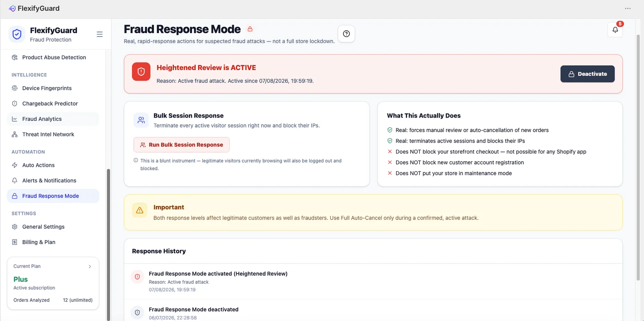Click the Alerts & Notifications bell icon
Screen dimensions: 644x321
14,180
